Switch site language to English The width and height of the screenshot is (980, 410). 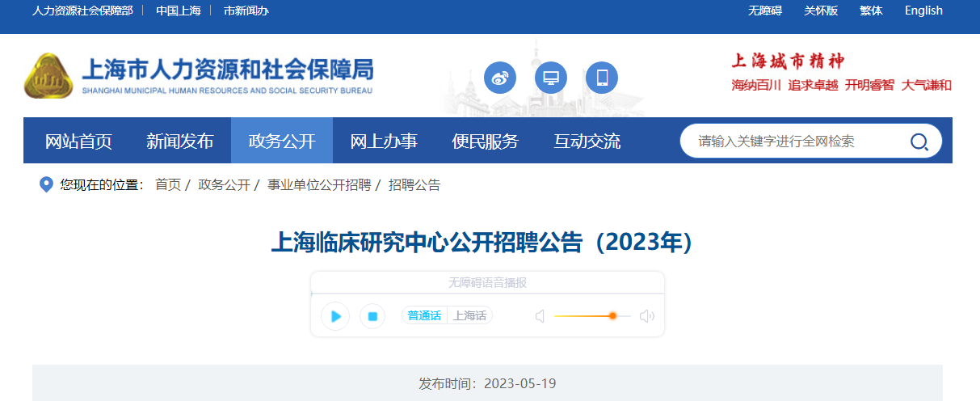tap(923, 11)
